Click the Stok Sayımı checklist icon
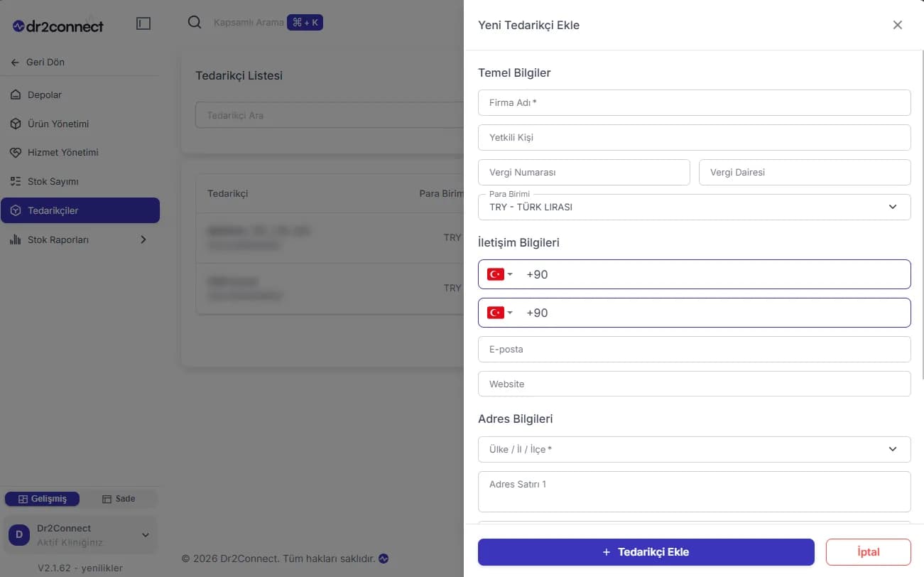Viewport: 924px width, 577px height. [x=16, y=182]
